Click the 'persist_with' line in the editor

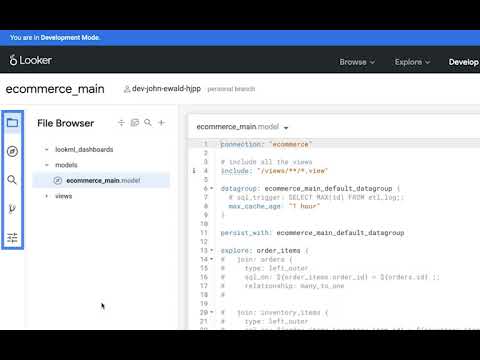tap(312, 233)
